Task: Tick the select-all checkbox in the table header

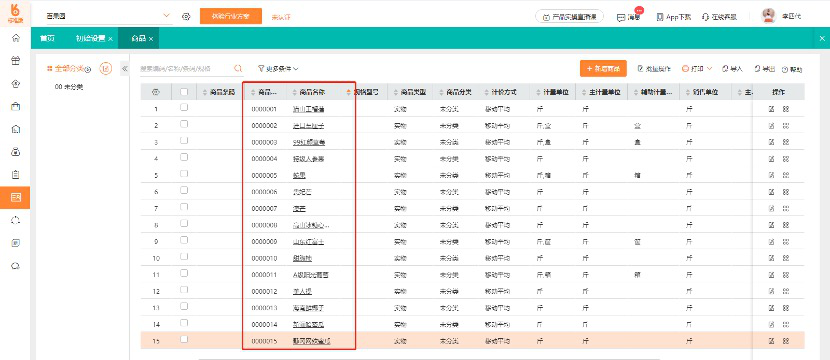Action: [x=184, y=92]
